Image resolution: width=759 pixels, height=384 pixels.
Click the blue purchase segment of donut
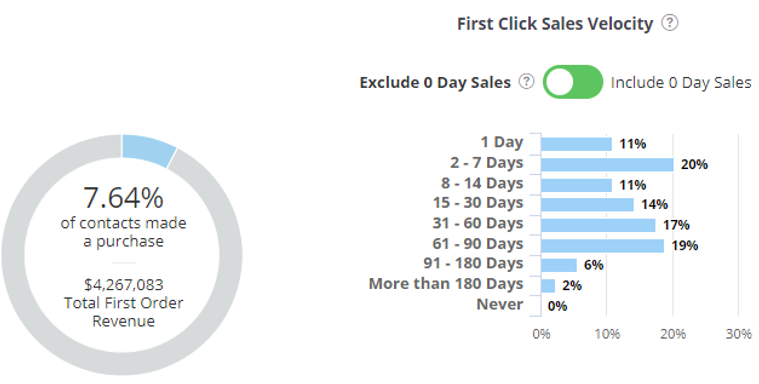[148, 149]
